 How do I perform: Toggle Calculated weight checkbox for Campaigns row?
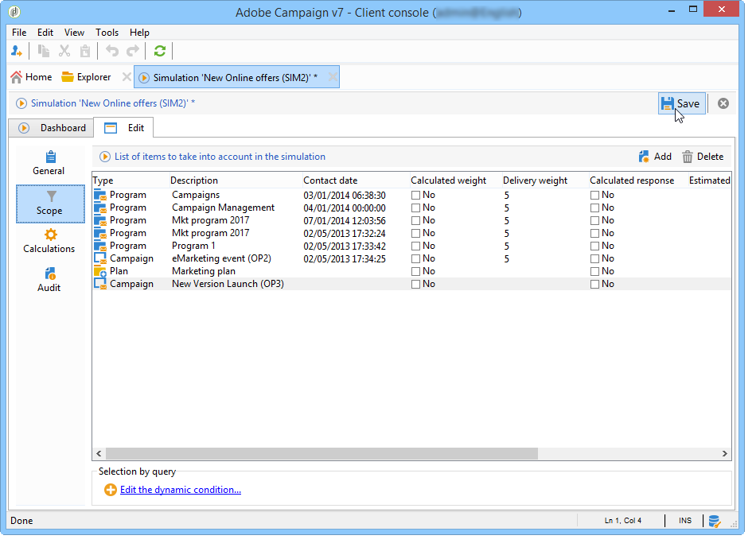415,195
